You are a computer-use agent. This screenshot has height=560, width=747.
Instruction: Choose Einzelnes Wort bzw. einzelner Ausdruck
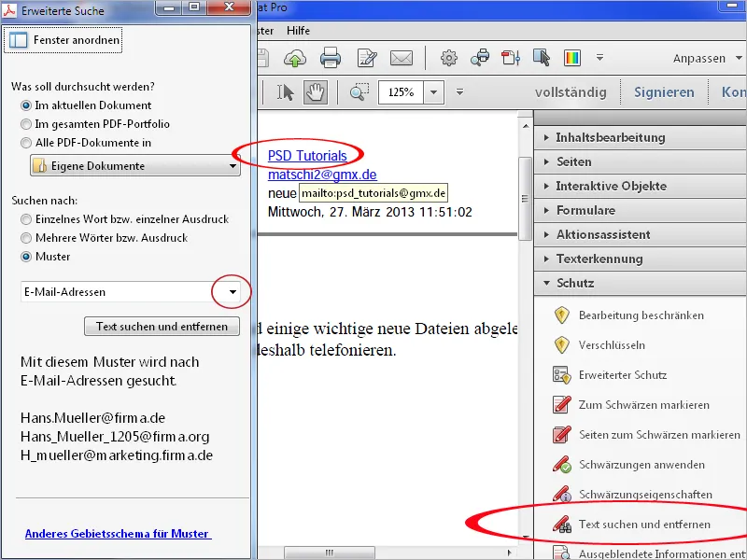(x=26, y=219)
